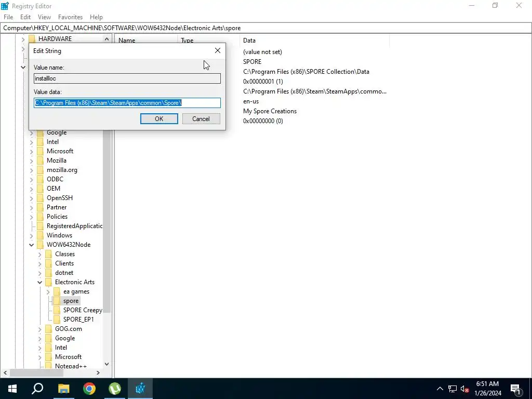Expand the ea games key
Image resolution: width=532 pixels, height=399 pixels.
(x=48, y=291)
